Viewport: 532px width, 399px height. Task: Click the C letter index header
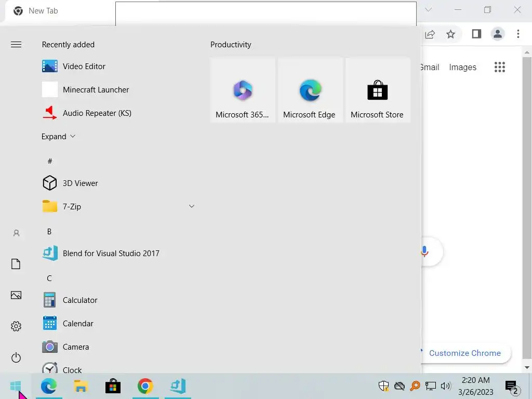tap(49, 278)
